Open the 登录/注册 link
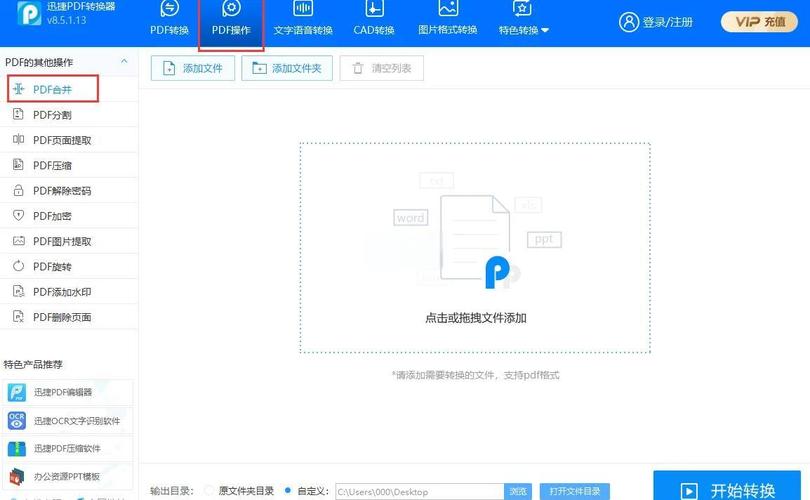The width and height of the screenshot is (810, 500). tap(667, 22)
